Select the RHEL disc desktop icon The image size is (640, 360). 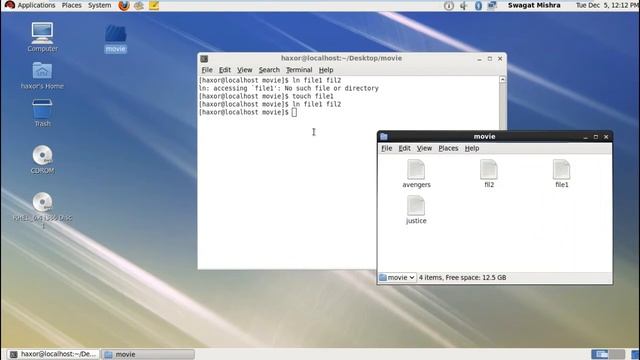(42, 202)
